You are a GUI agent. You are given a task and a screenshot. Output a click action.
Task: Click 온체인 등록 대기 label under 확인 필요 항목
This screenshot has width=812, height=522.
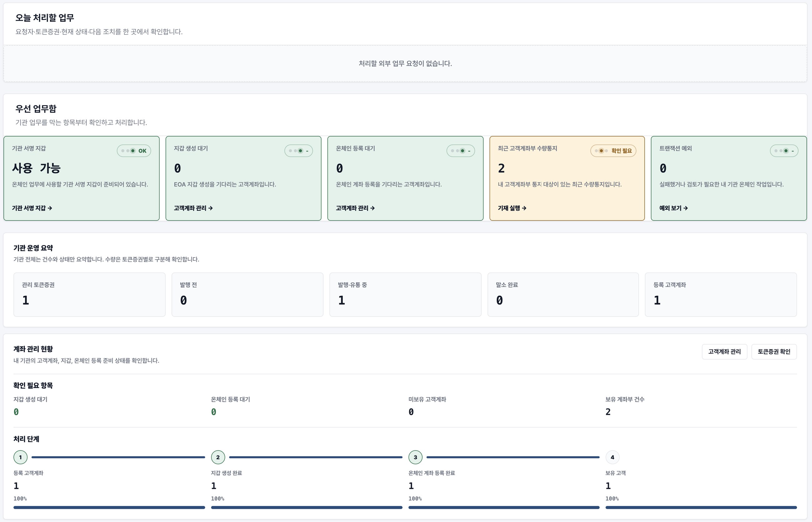tap(230, 399)
